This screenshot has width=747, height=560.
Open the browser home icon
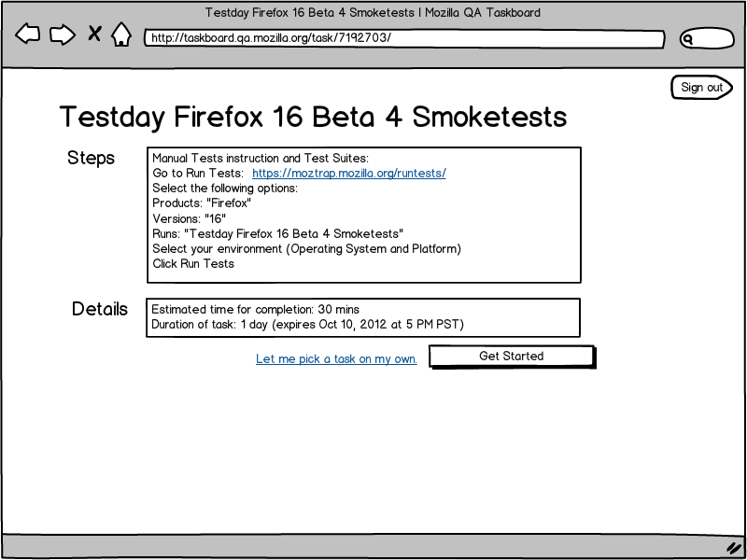[x=121, y=35]
